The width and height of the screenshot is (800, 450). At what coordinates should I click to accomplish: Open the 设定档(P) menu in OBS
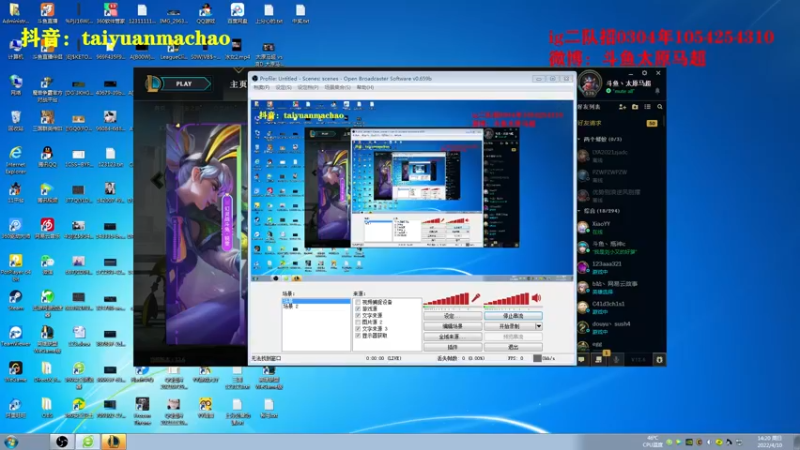tap(308, 88)
